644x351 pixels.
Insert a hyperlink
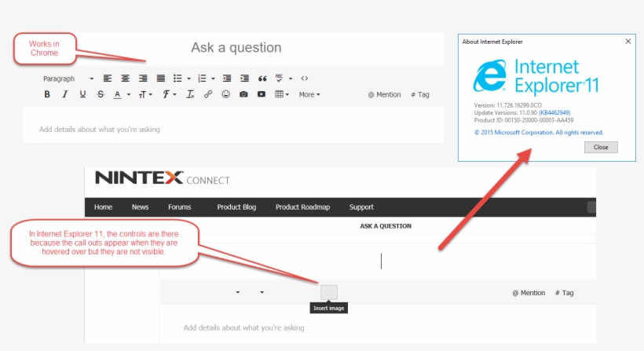pyautogui.click(x=208, y=94)
